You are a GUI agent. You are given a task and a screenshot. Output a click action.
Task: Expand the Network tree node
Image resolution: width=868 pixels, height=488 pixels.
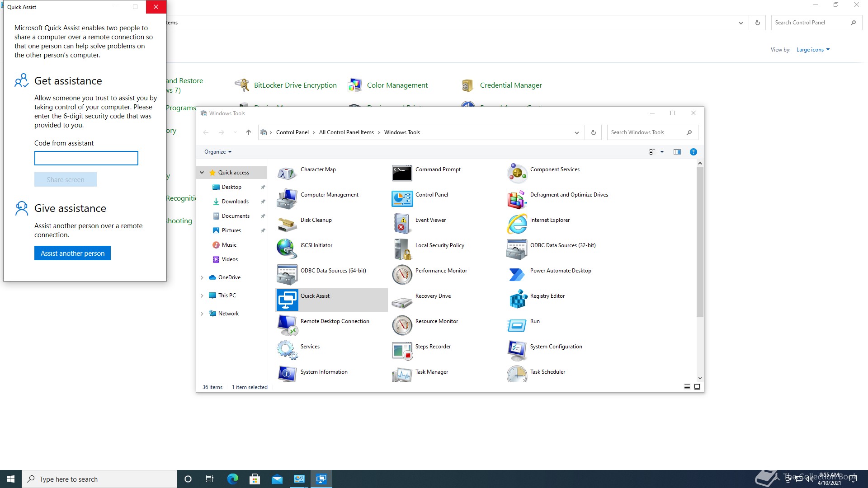point(202,314)
